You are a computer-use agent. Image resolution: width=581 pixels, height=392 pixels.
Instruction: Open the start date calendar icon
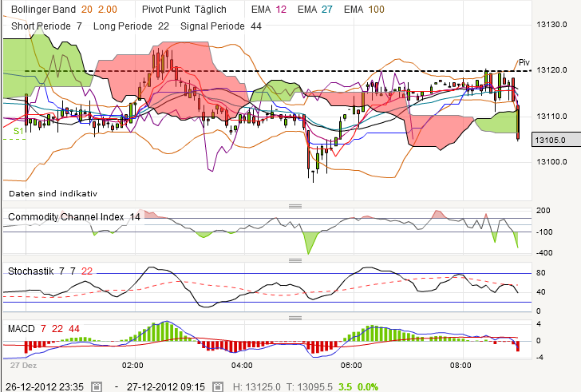[x=97, y=387]
